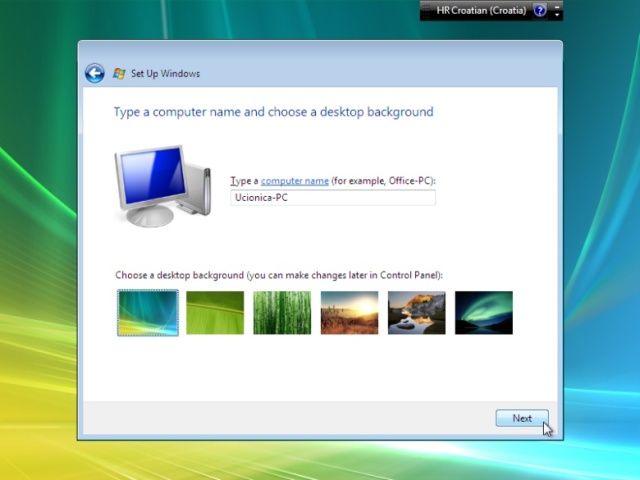Pick the green bamboo forest background
Screen dimensions: 640x480
pyautogui.click(x=282, y=313)
